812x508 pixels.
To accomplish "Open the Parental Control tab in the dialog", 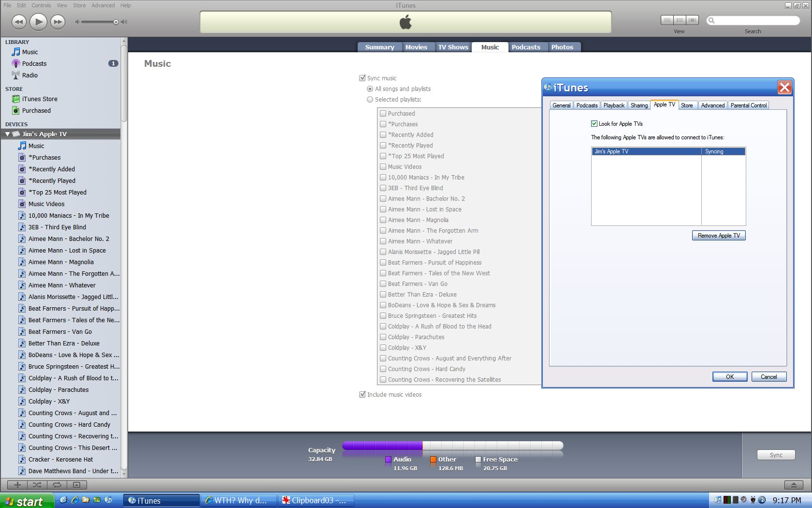I will [x=748, y=105].
